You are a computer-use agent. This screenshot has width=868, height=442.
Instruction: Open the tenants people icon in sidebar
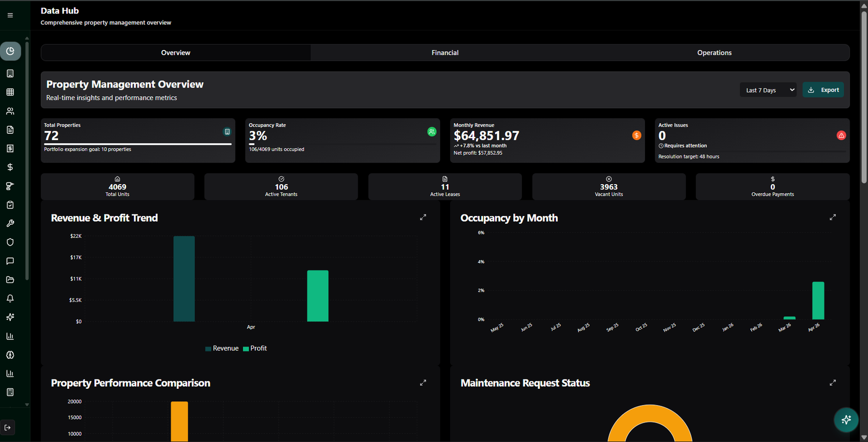click(x=10, y=111)
